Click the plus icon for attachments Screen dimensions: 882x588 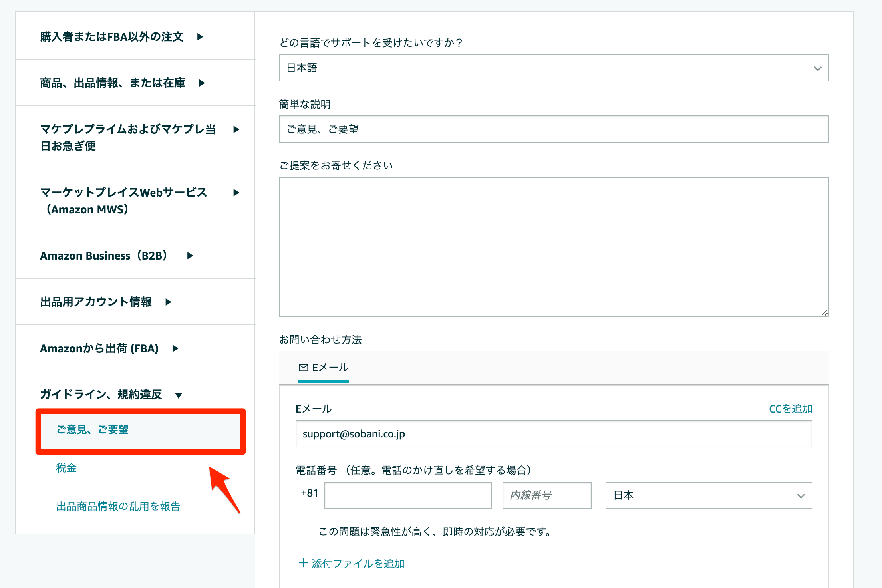pos(304,563)
